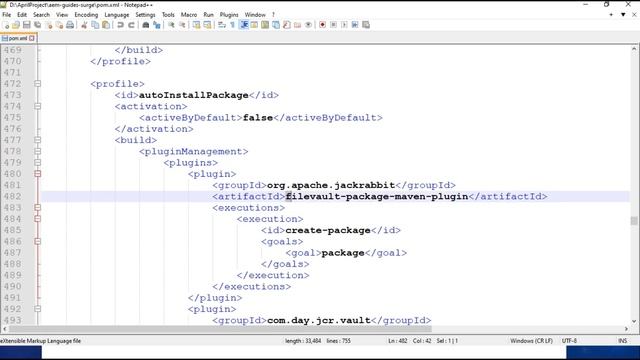The height and width of the screenshot is (360, 640).
Task: Collapse the activation block at line 474
Action: point(38,106)
